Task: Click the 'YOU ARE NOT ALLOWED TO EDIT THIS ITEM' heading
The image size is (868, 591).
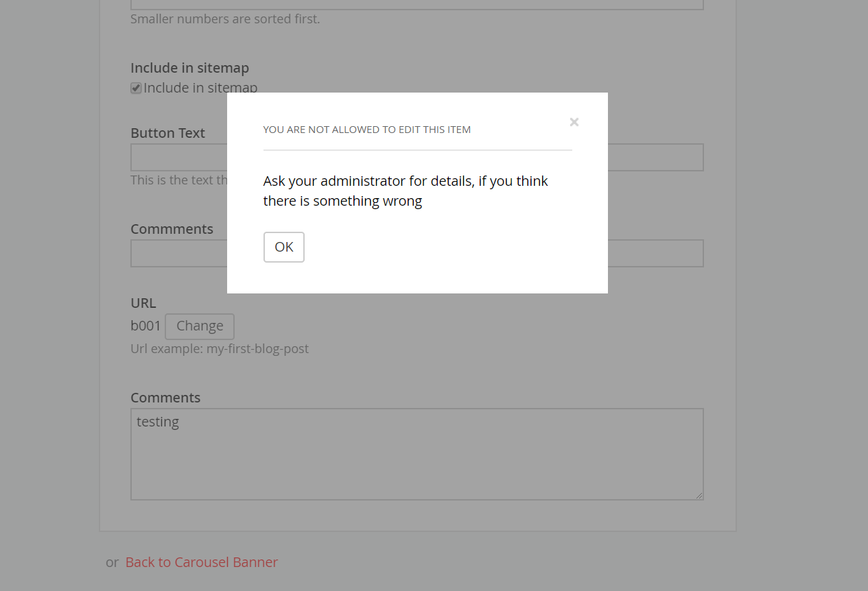Action: (367, 130)
